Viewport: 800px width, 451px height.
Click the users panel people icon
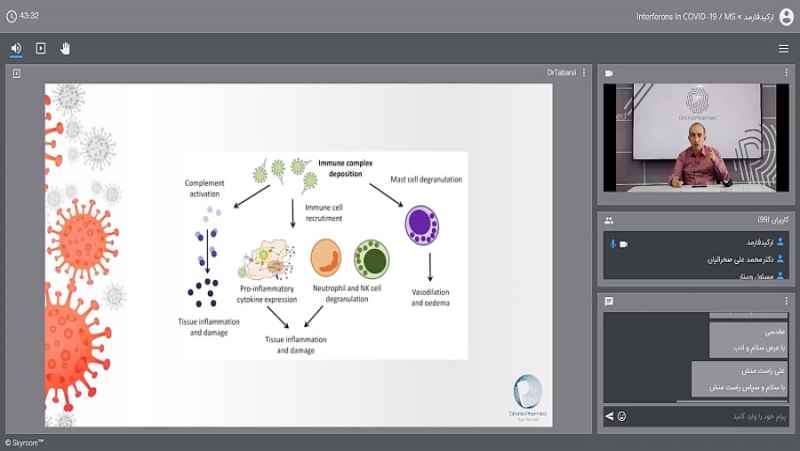pos(609,220)
